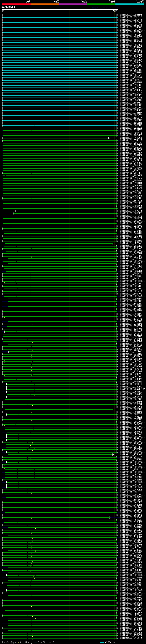
Task: Select hit label UniRef100_A8IKE1
Action: (131, 45)
